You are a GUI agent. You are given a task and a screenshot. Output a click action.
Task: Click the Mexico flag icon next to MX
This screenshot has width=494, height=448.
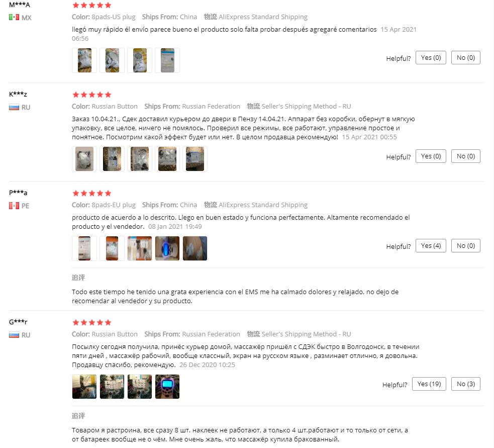pyautogui.click(x=14, y=17)
